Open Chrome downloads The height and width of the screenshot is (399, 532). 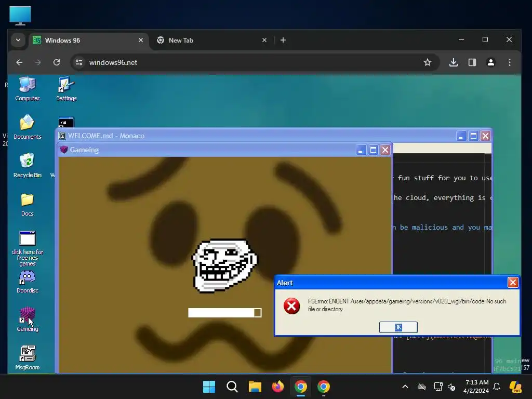point(454,62)
